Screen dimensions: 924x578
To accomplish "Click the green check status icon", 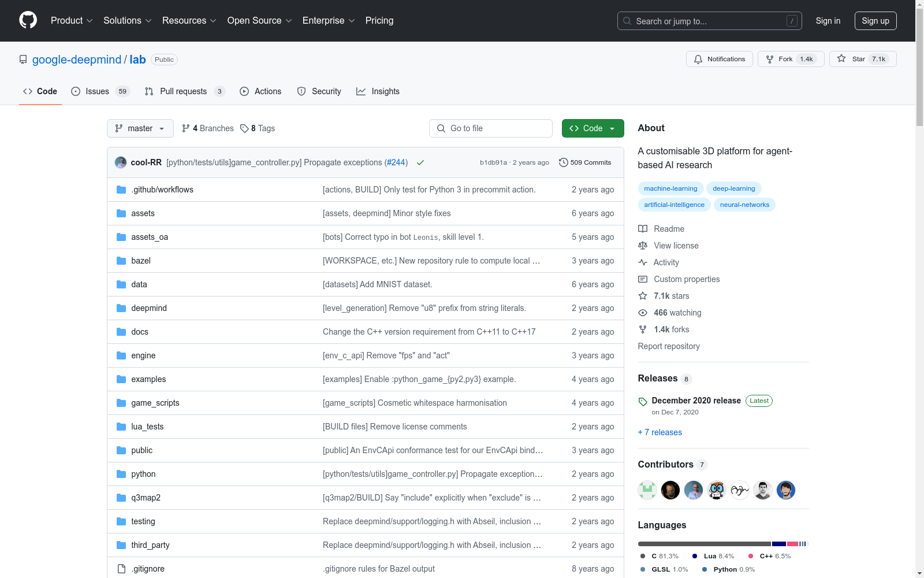I will pyautogui.click(x=420, y=162).
